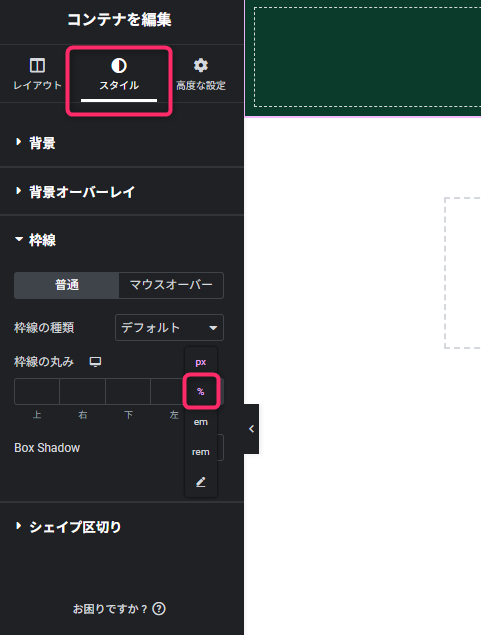Select the em unit option
This screenshot has height=635, width=481.
click(x=201, y=422)
